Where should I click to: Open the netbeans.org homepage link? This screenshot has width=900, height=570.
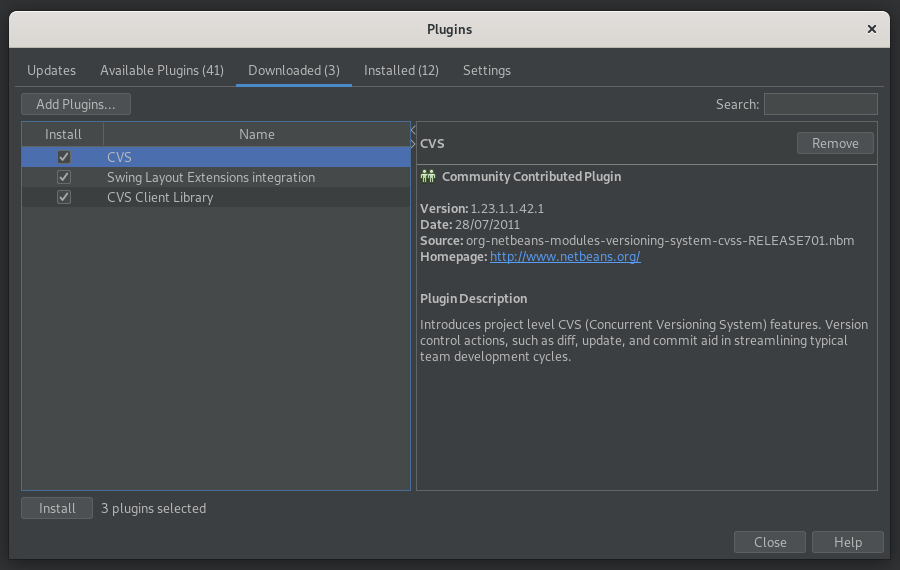[565, 257]
